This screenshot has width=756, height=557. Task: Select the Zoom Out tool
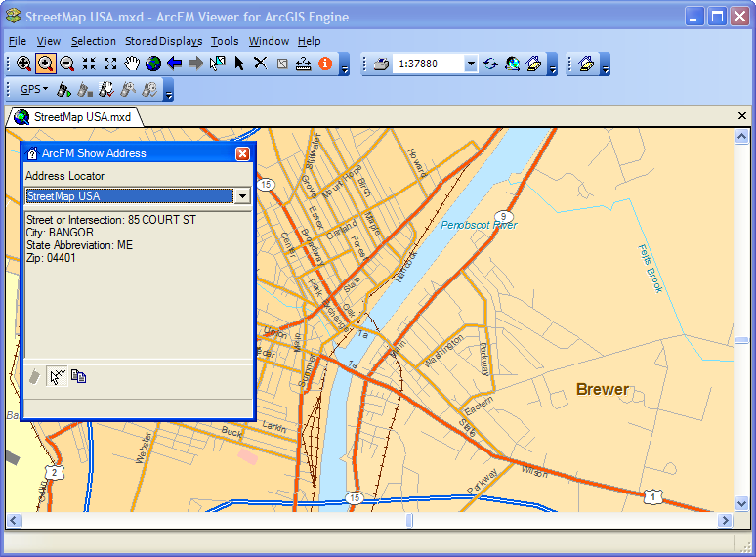click(67, 64)
